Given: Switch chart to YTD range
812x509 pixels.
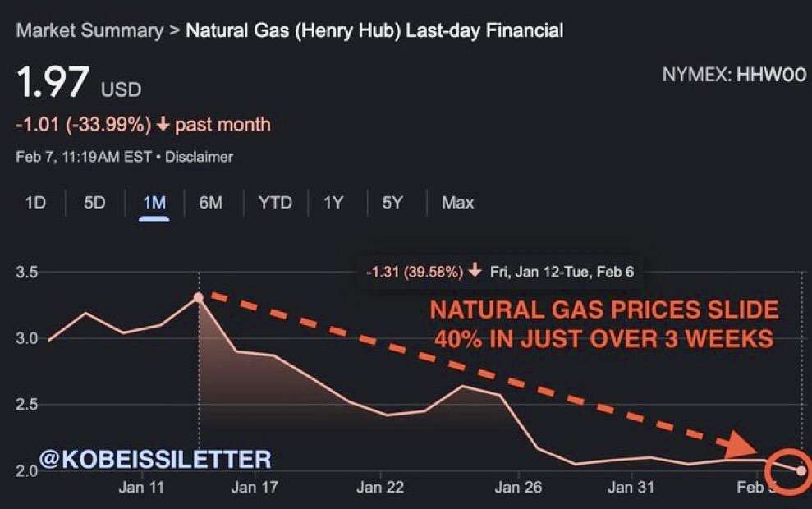Looking at the screenshot, I should (x=275, y=202).
